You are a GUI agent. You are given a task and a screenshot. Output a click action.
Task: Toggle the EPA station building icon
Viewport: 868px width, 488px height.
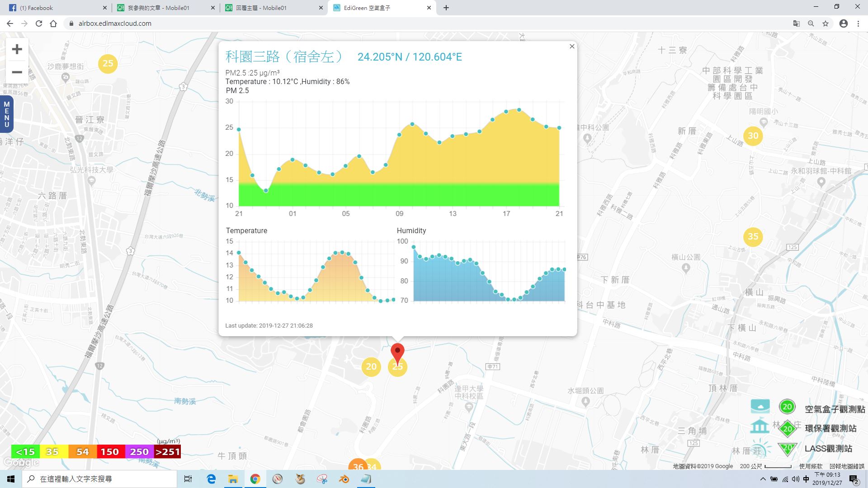[759, 427]
